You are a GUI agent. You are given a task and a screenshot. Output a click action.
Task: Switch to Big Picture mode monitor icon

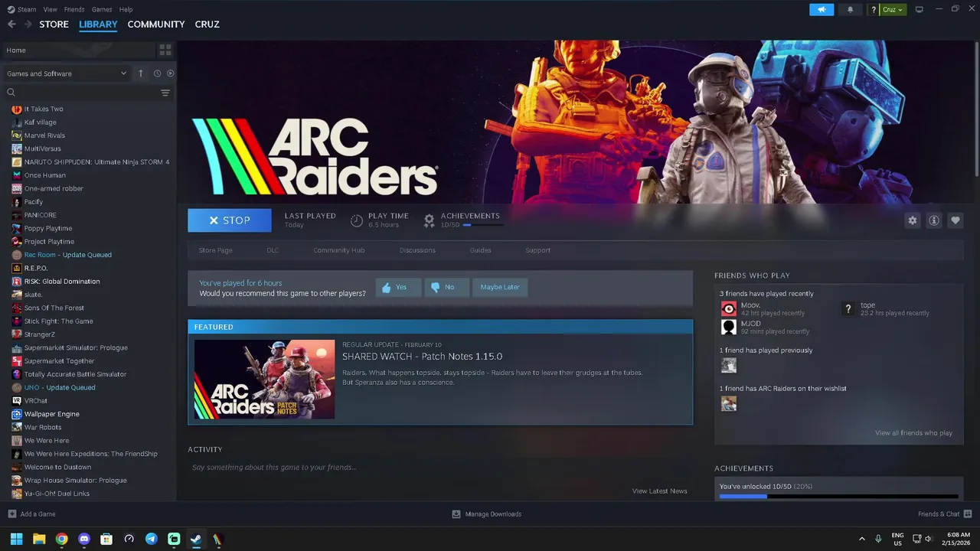click(x=920, y=9)
